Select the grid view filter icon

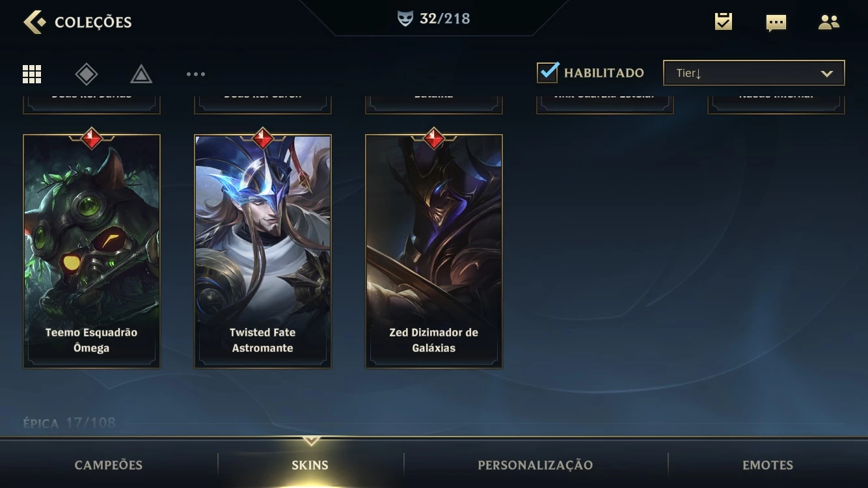click(x=32, y=74)
